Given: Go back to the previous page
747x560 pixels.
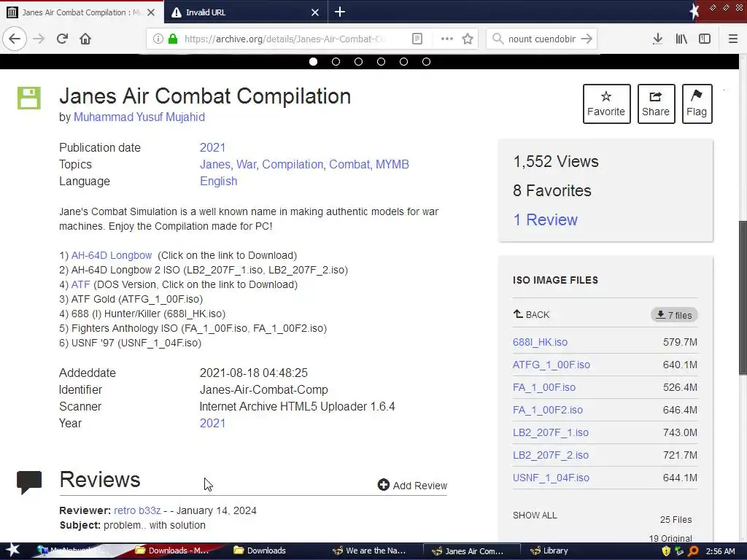Looking at the screenshot, I should click(15, 39).
